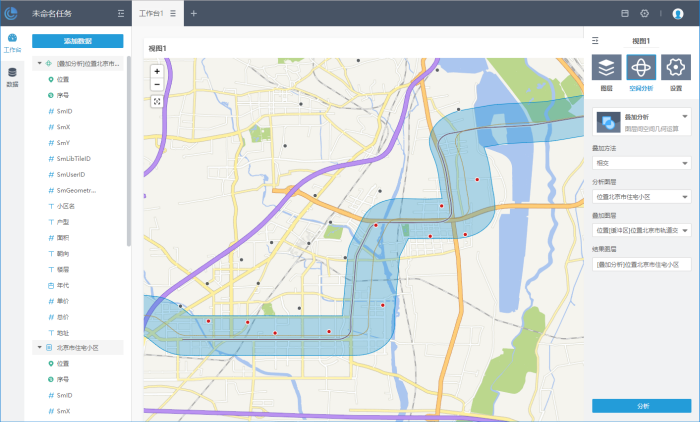Screen dimensions: 700x422
Task: Open the 分析图层 dropdown
Action: click(x=640, y=197)
